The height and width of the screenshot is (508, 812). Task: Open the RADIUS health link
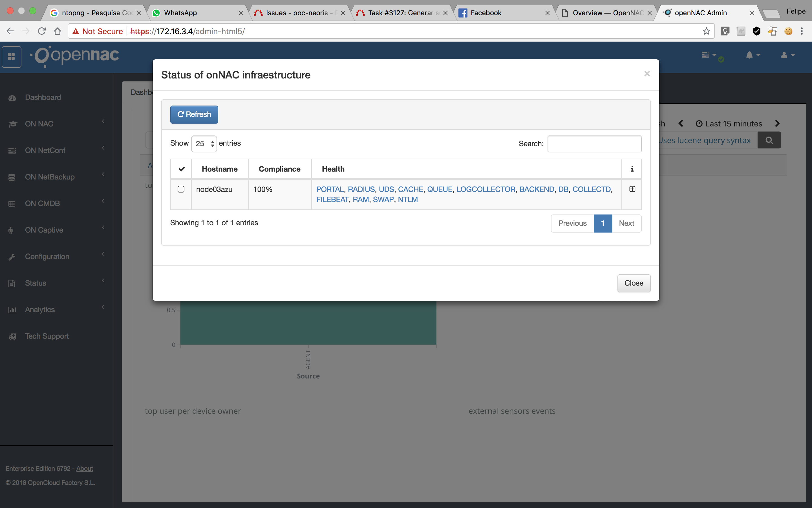[x=361, y=189]
